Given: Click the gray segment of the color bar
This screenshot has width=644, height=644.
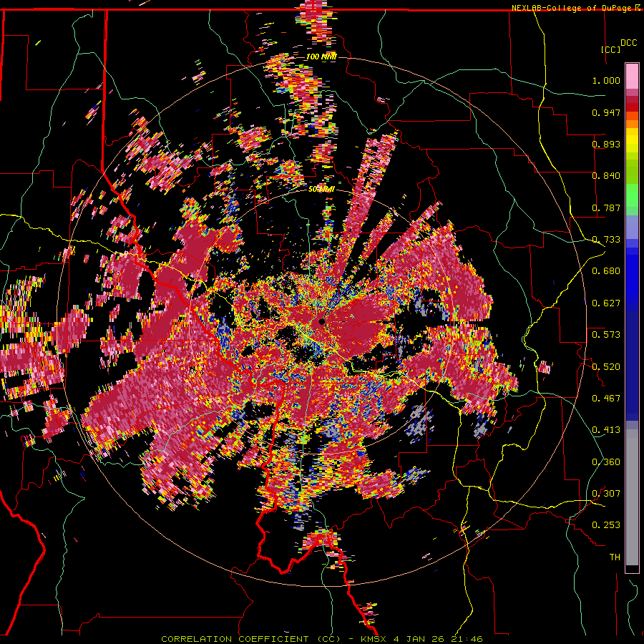Looking at the screenshot, I should pos(632,497).
